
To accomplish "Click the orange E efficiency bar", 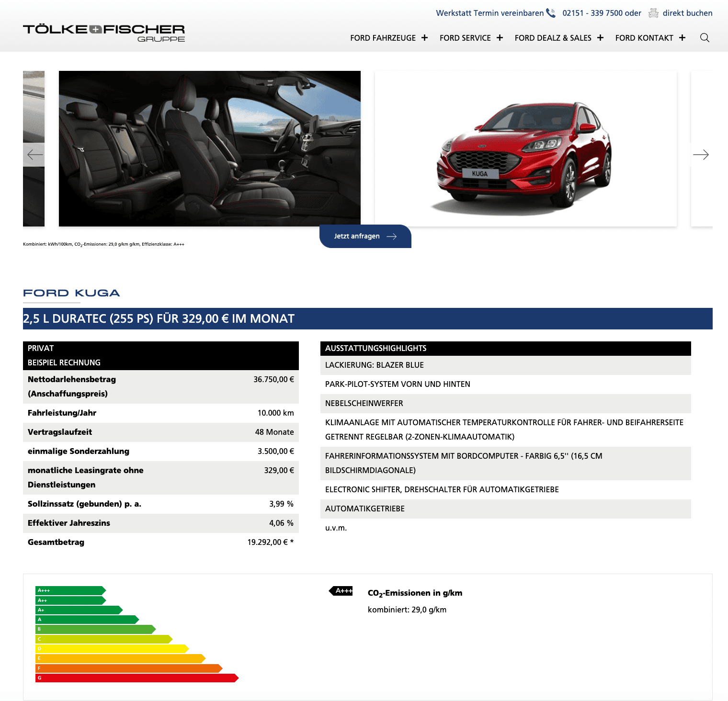I will [120, 658].
